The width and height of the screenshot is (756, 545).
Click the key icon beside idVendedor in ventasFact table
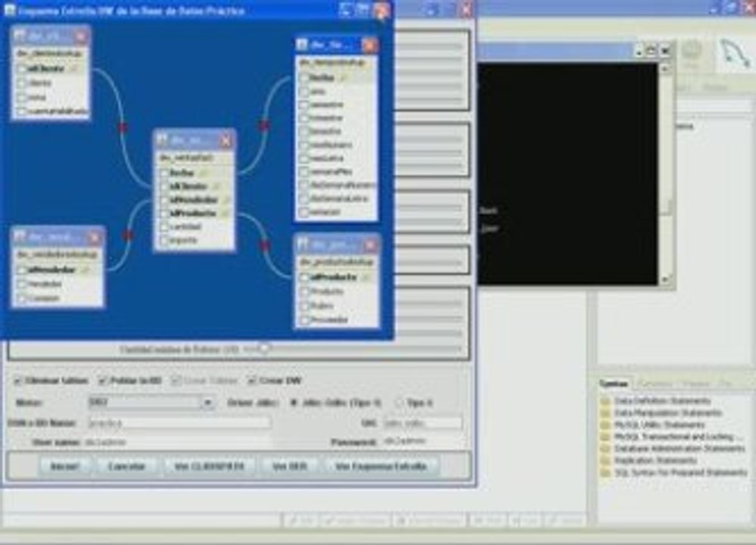[226, 200]
